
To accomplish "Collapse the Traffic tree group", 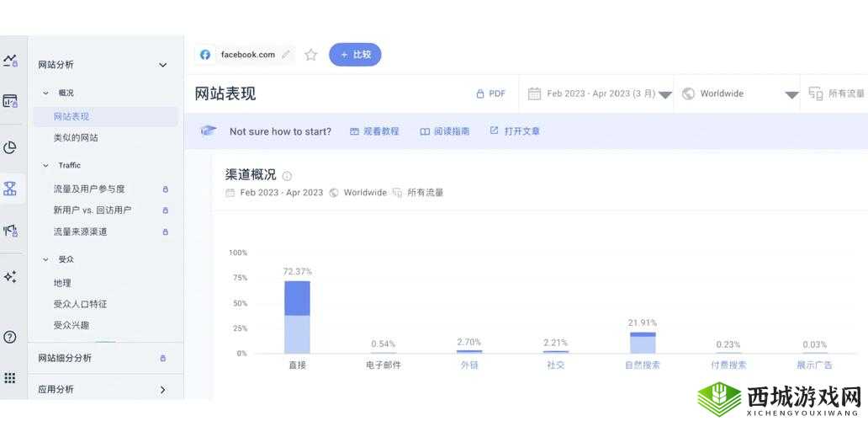I will pos(46,166).
